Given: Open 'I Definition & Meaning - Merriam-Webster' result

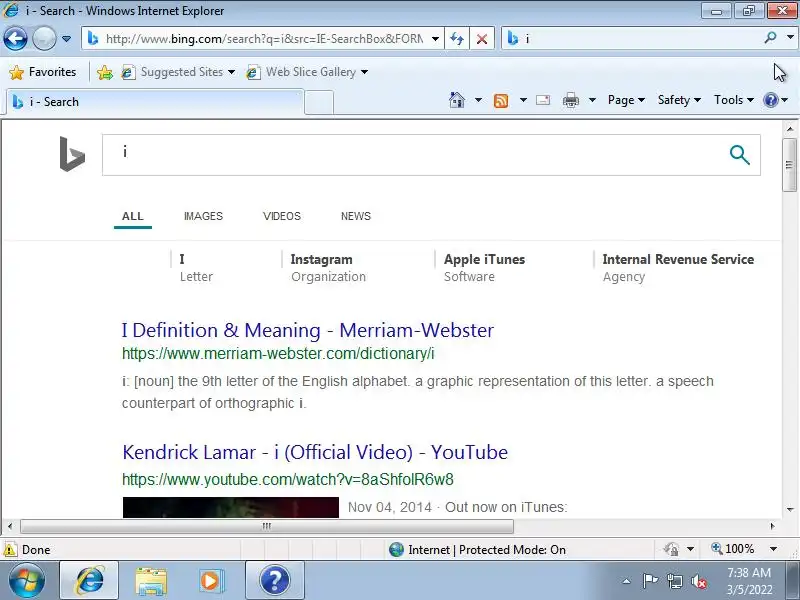Looking at the screenshot, I should [x=308, y=330].
